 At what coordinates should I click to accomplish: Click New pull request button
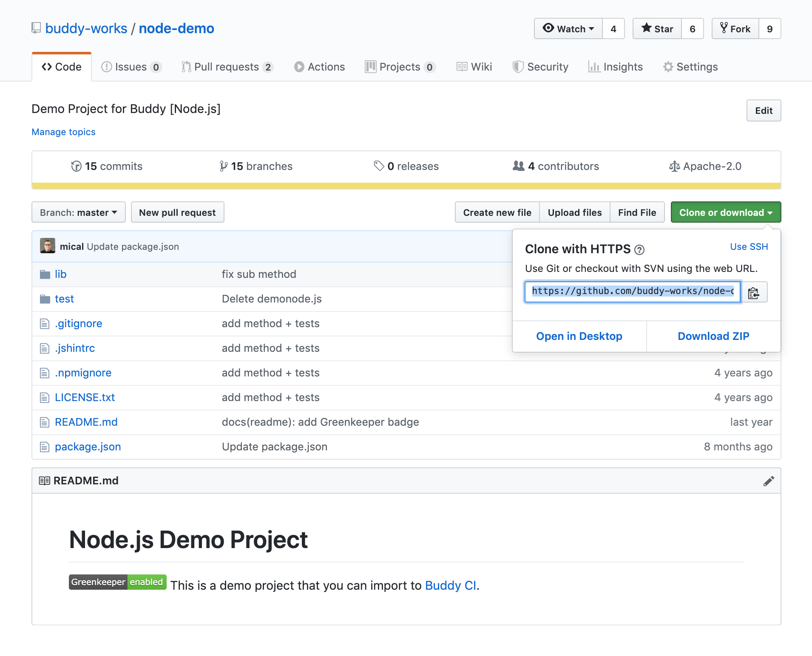[x=177, y=212]
